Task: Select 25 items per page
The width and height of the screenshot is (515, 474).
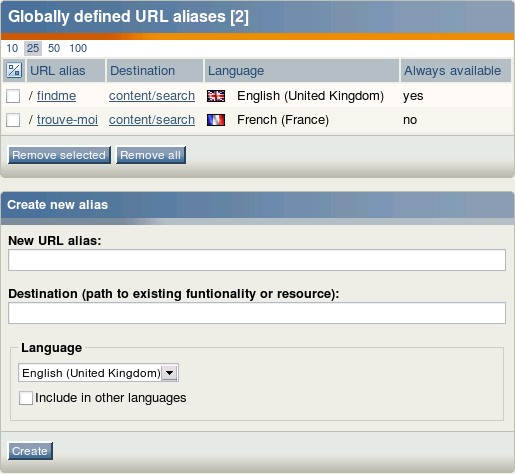Action: (x=33, y=48)
